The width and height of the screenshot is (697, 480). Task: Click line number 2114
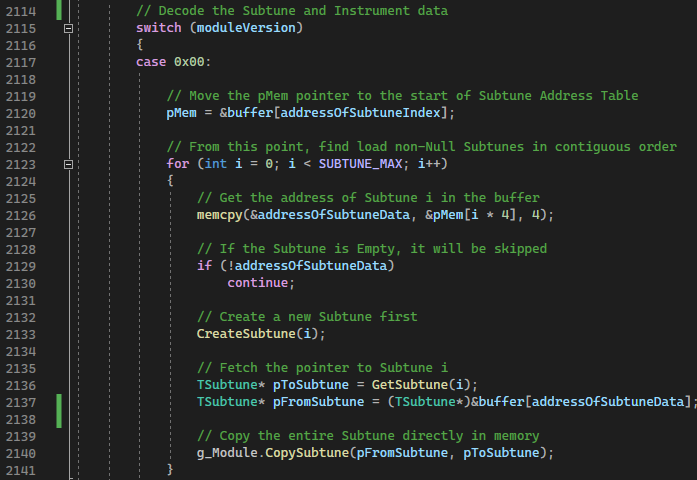tap(20, 11)
